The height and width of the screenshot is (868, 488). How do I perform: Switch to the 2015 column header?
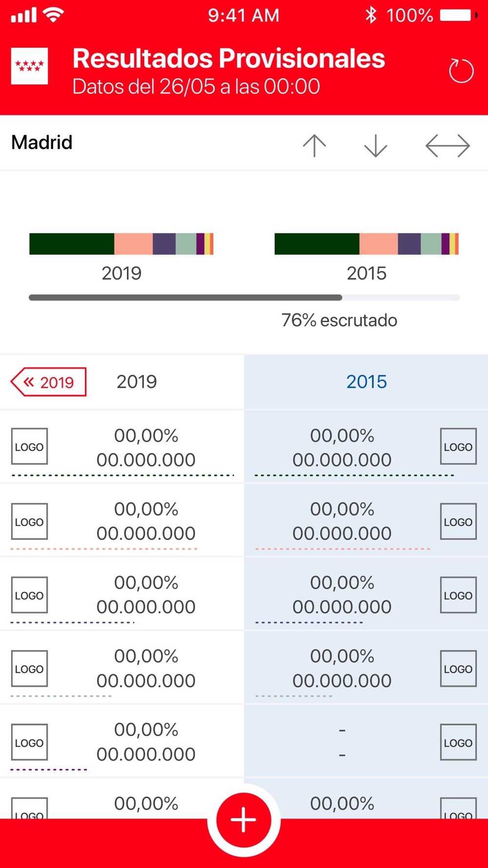[366, 382]
